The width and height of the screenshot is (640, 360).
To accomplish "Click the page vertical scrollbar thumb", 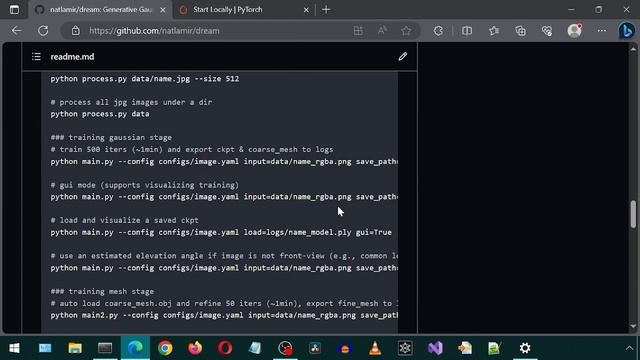I will (x=633, y=213).
